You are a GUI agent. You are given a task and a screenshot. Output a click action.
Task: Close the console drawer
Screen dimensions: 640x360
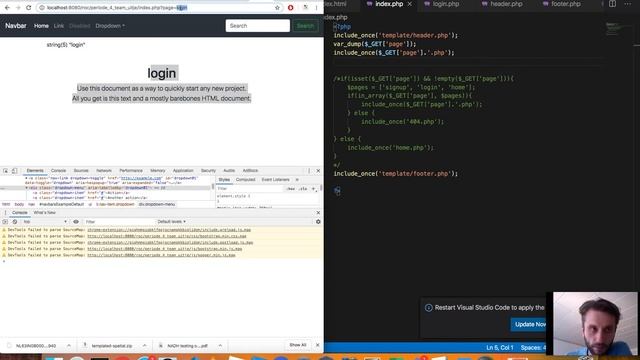tap(318, 213)
